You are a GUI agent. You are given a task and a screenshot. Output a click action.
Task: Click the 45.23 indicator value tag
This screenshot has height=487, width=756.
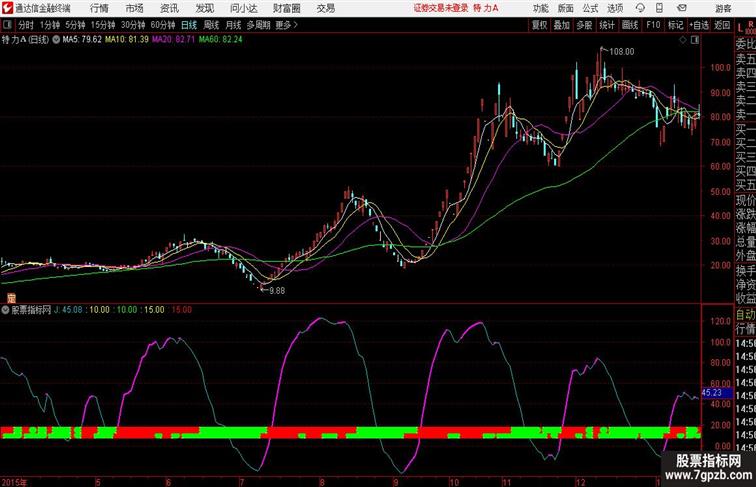(716, 393)
